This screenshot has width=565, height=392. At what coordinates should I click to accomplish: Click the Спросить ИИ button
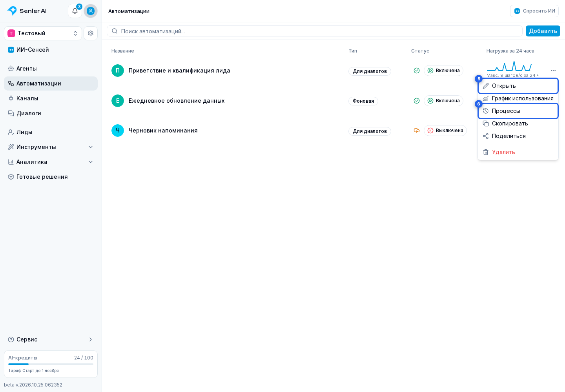click(x=534, y=11)
